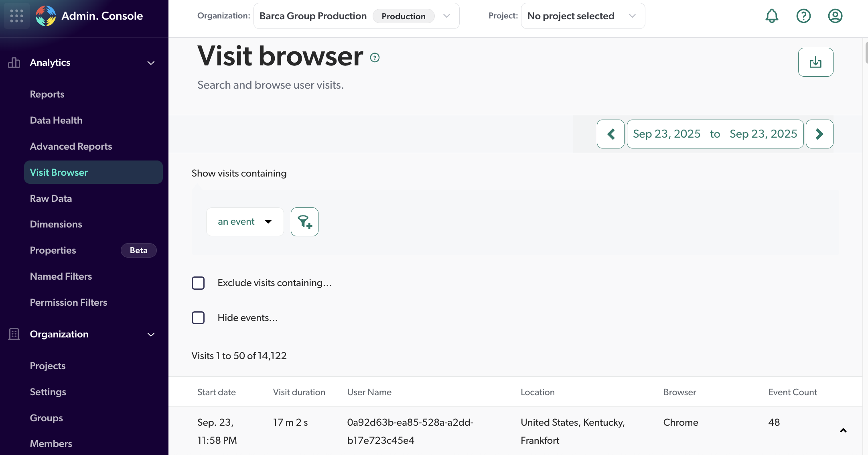Click the export download button
Image resolution: width=868 pixels, height=455 pixels.
(815, 62)
